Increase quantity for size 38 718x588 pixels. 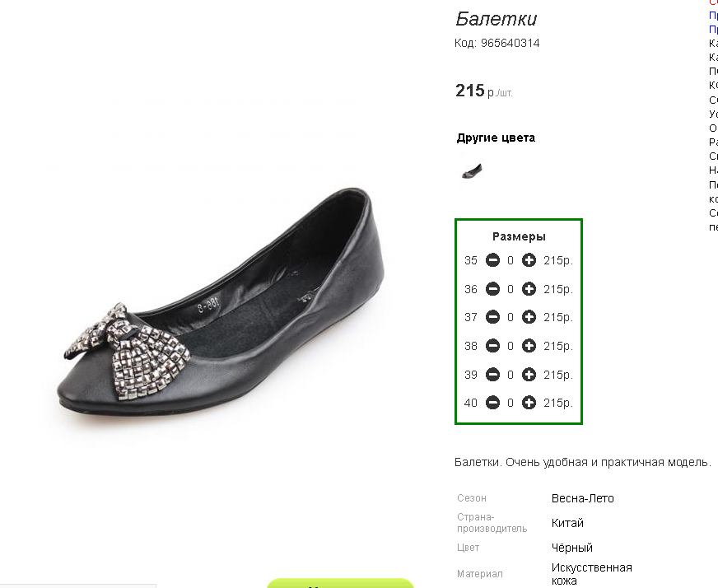(529, 346)
